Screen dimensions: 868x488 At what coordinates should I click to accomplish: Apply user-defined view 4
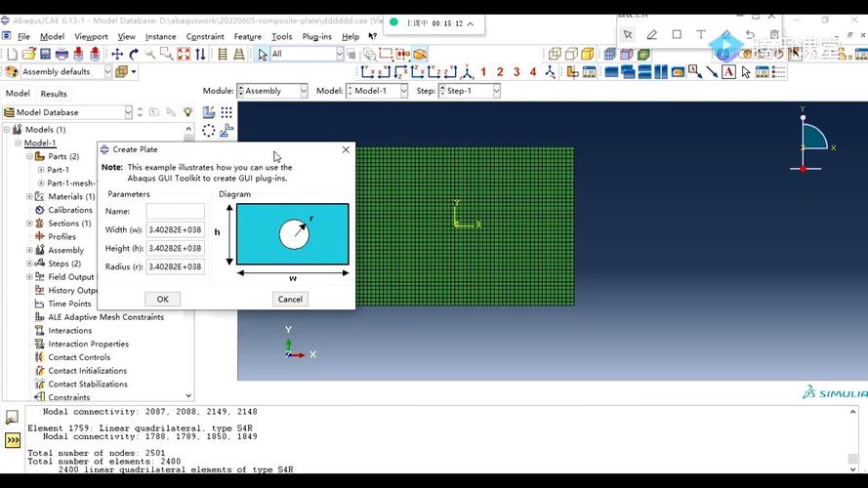[x=533, y=72]
